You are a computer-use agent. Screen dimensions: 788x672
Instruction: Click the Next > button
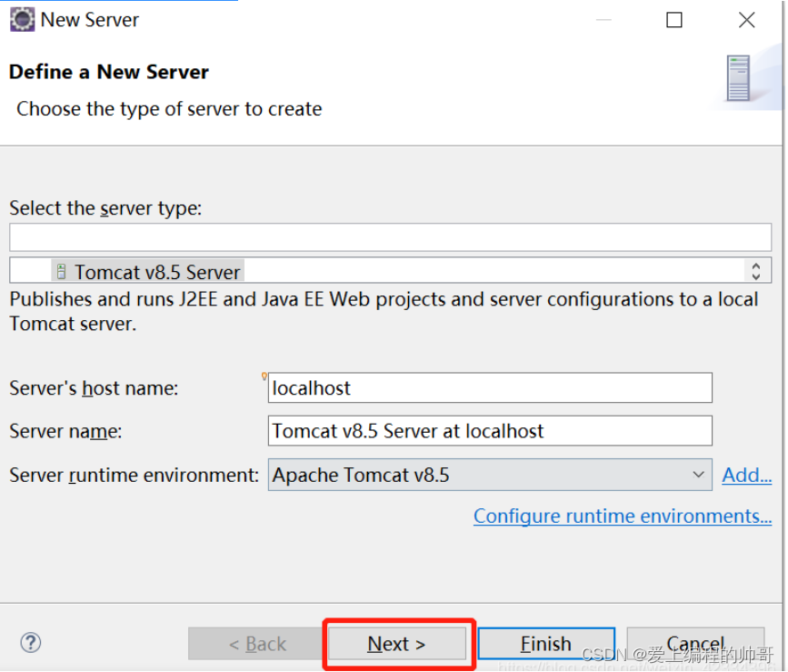click(397, 644)
